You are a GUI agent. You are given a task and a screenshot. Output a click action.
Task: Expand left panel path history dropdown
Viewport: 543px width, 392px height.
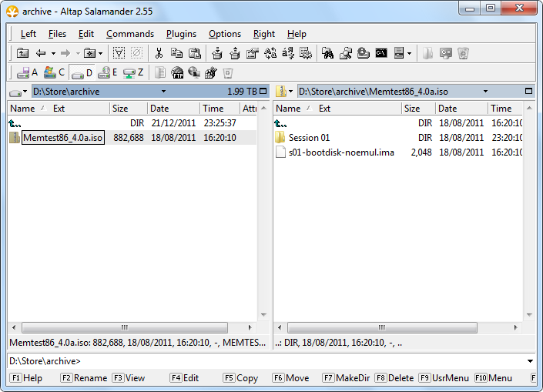[163, 92]
